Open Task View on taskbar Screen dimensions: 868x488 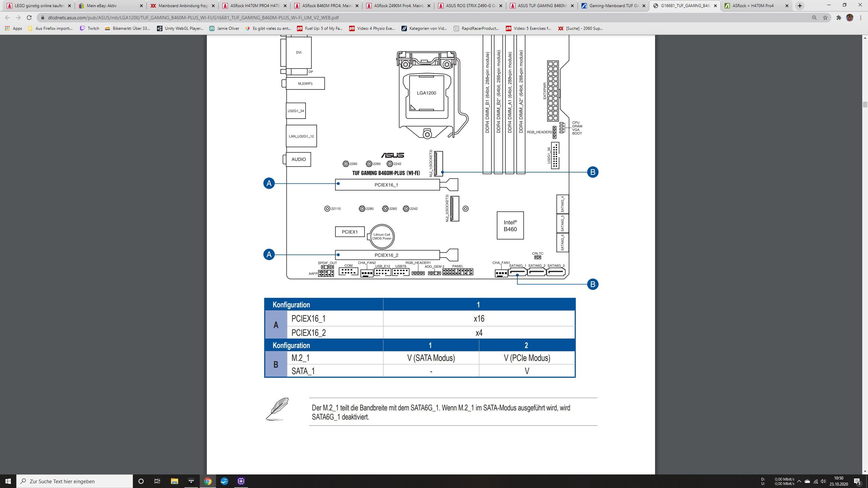157,481
